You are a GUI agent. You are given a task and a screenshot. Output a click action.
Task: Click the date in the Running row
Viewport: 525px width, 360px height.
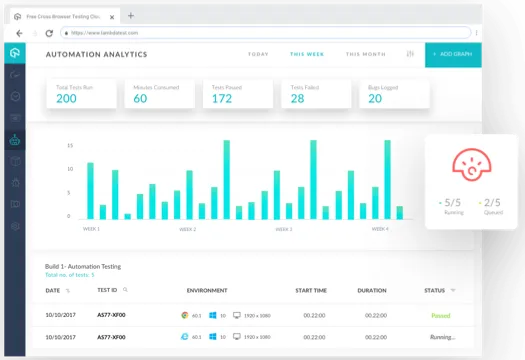click(61, 337)
